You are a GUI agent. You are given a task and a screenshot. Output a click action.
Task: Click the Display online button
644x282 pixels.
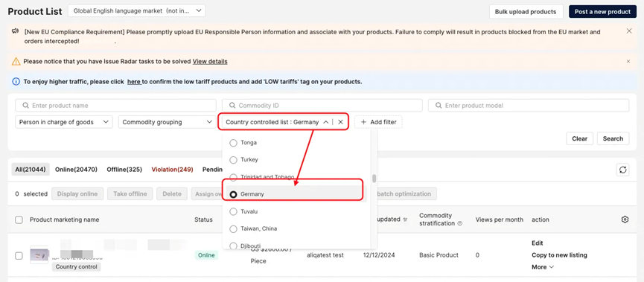[x=77, y=193]
